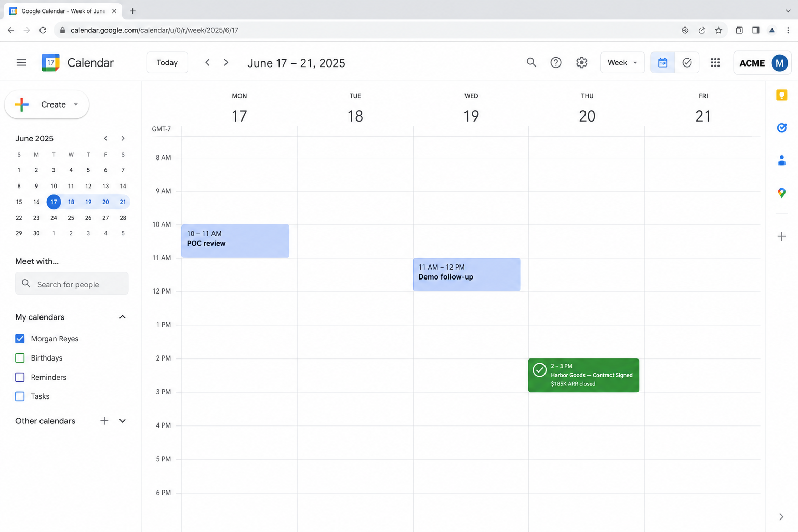Bookmark this page with star icon
The width and height of the screenshot is (798, 532).
coord(719,30)
